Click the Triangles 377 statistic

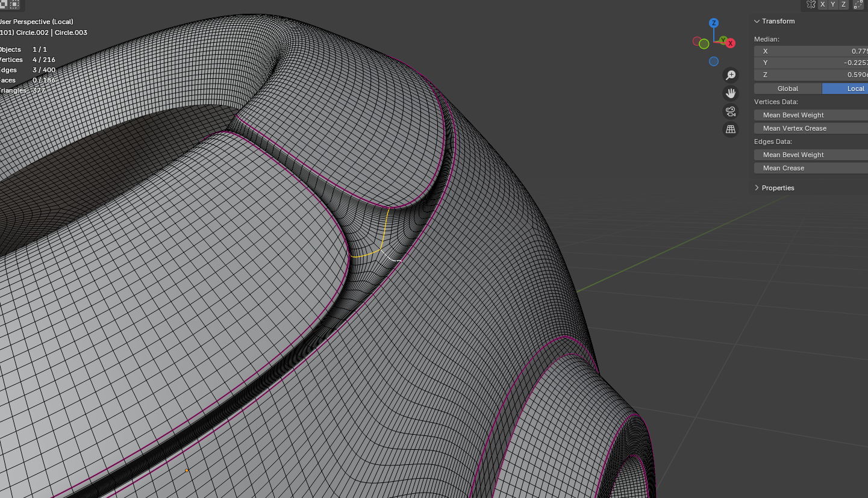pyautogui.click(x=23, y=90)
